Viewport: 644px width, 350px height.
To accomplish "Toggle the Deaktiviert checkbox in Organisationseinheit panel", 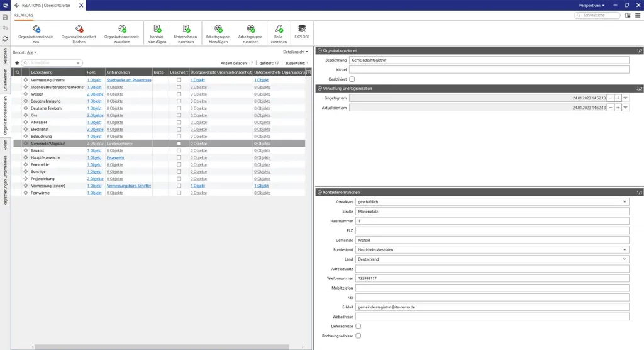I will pos(352,79).
